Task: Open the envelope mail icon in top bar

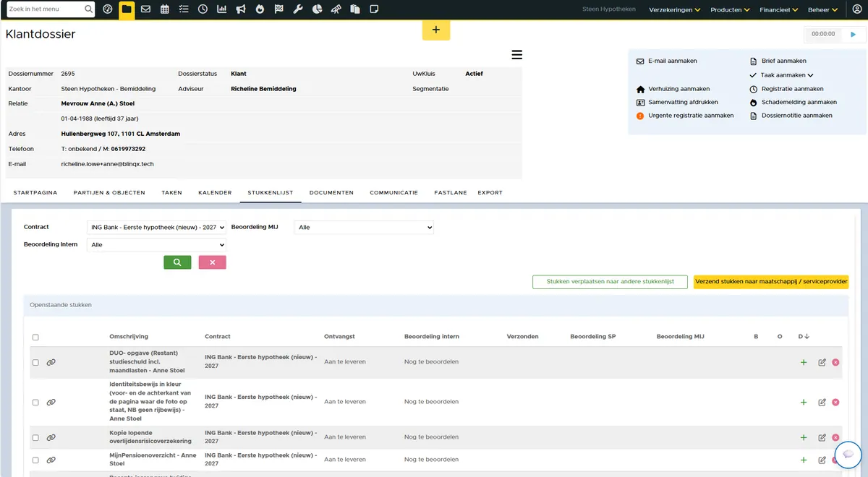Action: (x=145, y=9)
